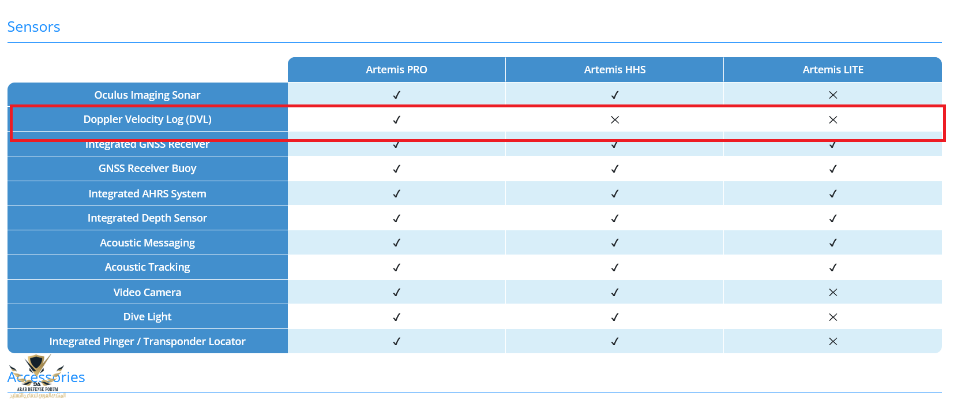Click Artemis PRO checkmark for Integrated AHRS System
Viewport: 980px width, 400px height.
(x=396, y=194)
